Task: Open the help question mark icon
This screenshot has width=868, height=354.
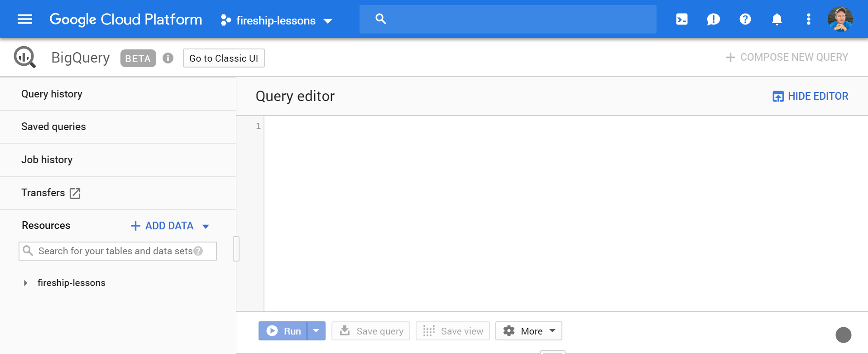Action: coord(745,19)
